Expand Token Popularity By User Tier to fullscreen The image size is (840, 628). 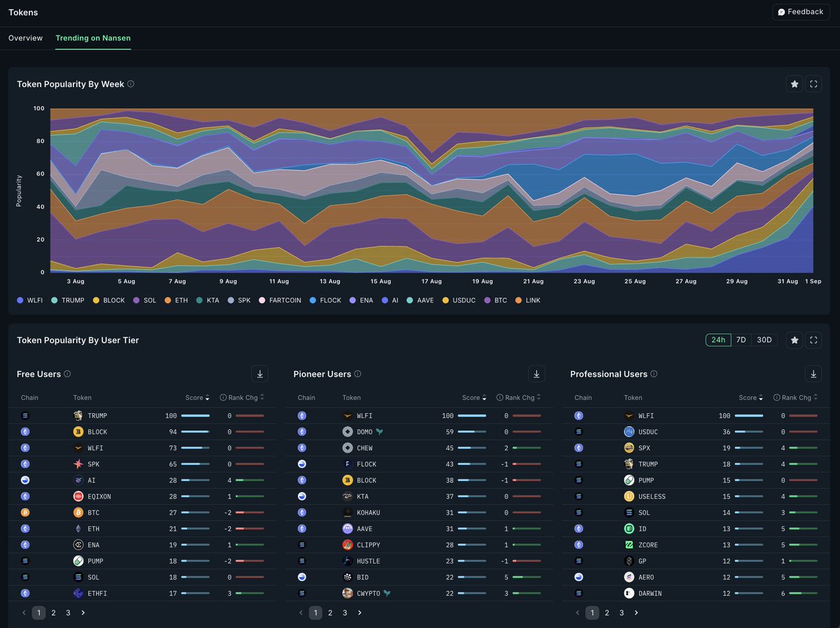pyautogui.click(x=813, y=340)
